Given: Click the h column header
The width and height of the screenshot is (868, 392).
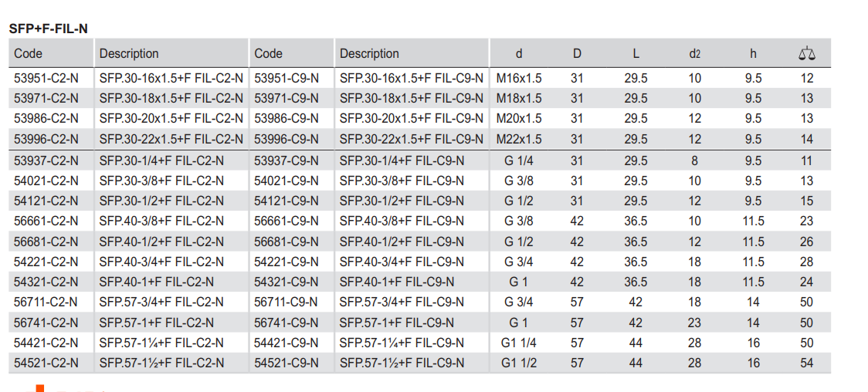Looking at the screenshot, I should tap(753, 54).
